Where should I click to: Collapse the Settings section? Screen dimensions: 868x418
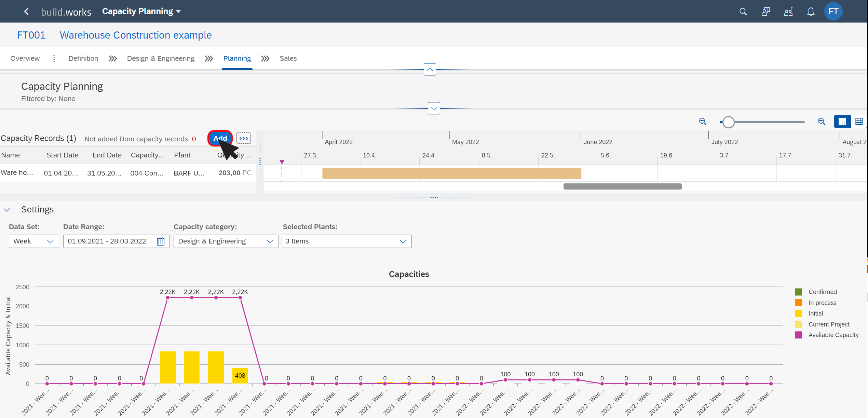(x=7, y=209)
